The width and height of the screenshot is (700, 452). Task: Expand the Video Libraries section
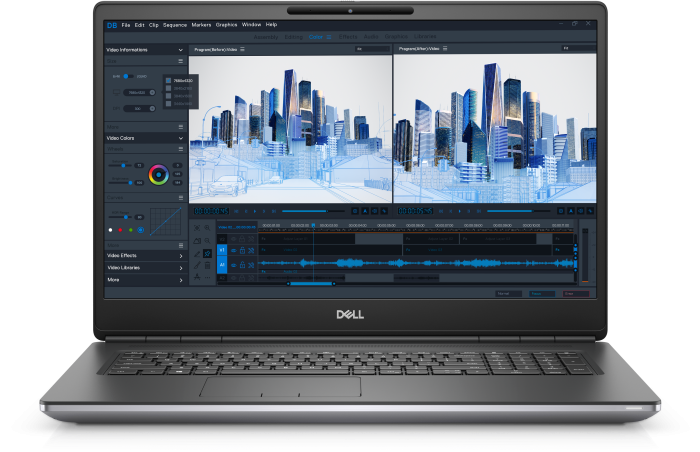coord(180,268)
